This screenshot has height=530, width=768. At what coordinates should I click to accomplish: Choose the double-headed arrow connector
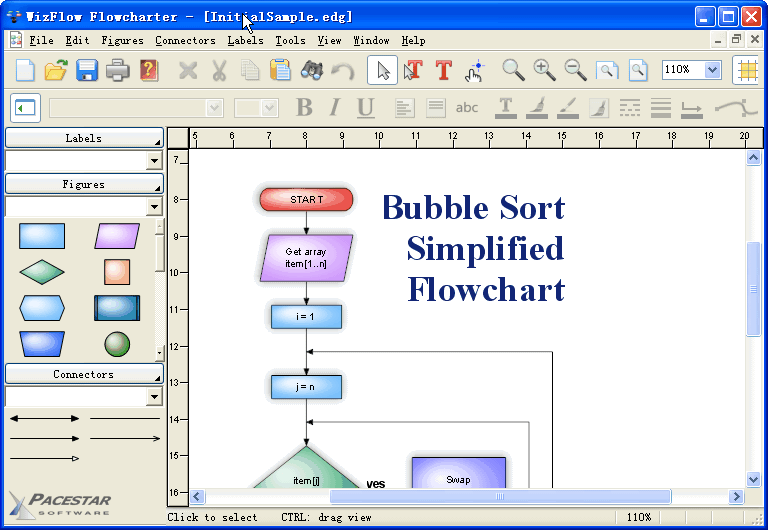pyautogui.click(x=45, y=418)
